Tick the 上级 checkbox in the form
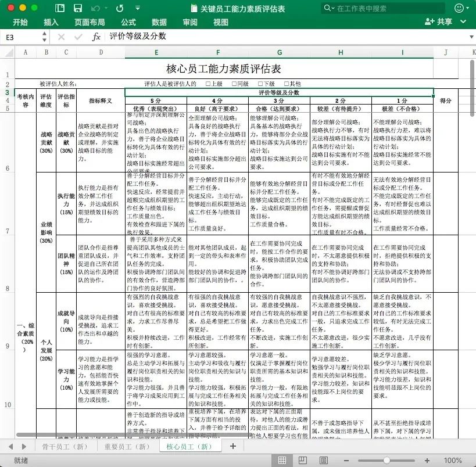The image size is (476, 467). (208, 84)
